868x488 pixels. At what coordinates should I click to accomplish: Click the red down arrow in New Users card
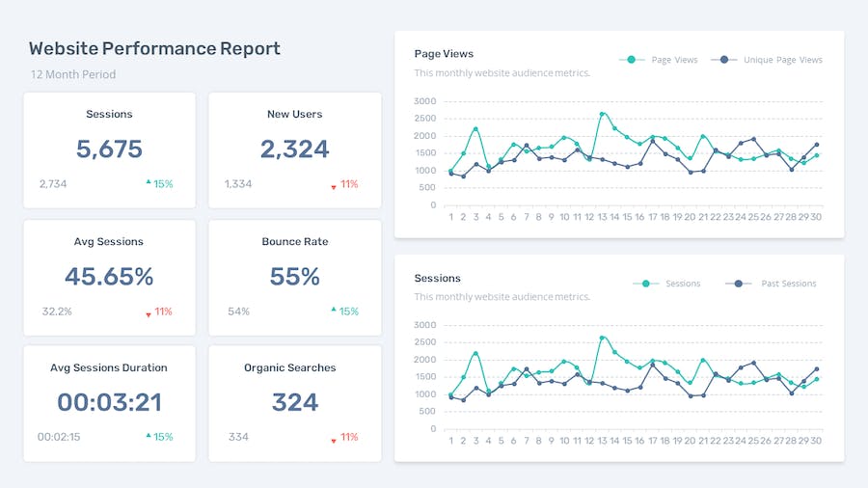coord(334,186)
